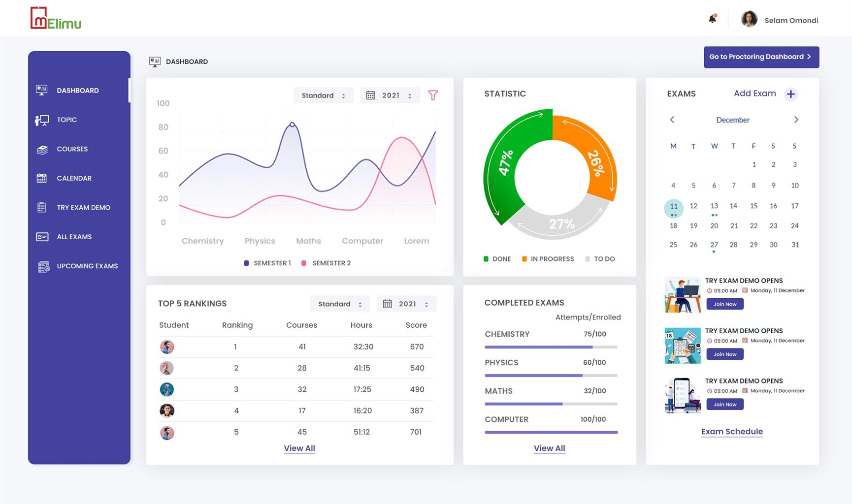Image resolution: width=852 pixels, height=504 pixels.
Task: Open the Top 5 Rankings year dropdown
Action: click(406, 304)
